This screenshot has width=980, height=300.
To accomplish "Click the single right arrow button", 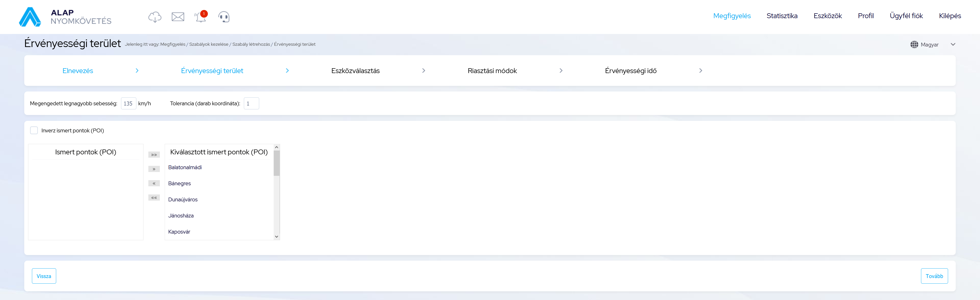I will (154, 169).
